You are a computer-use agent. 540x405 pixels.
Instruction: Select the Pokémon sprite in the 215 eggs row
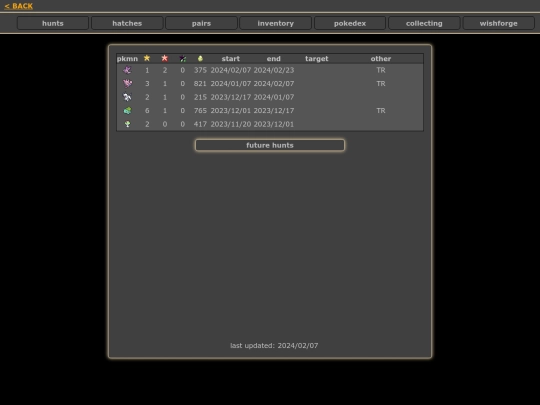pyautogui.click(x=127, y=97)
